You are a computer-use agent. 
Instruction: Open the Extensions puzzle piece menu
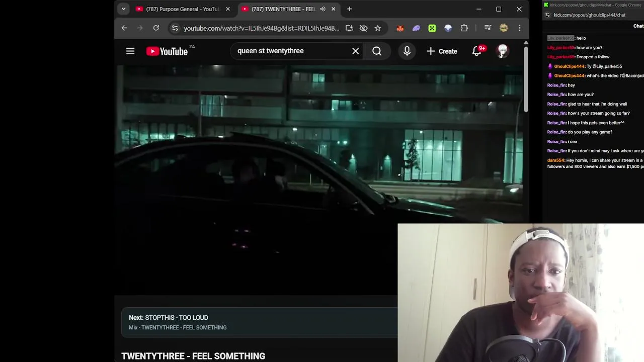pyautogui.click(x=464, y=28)
